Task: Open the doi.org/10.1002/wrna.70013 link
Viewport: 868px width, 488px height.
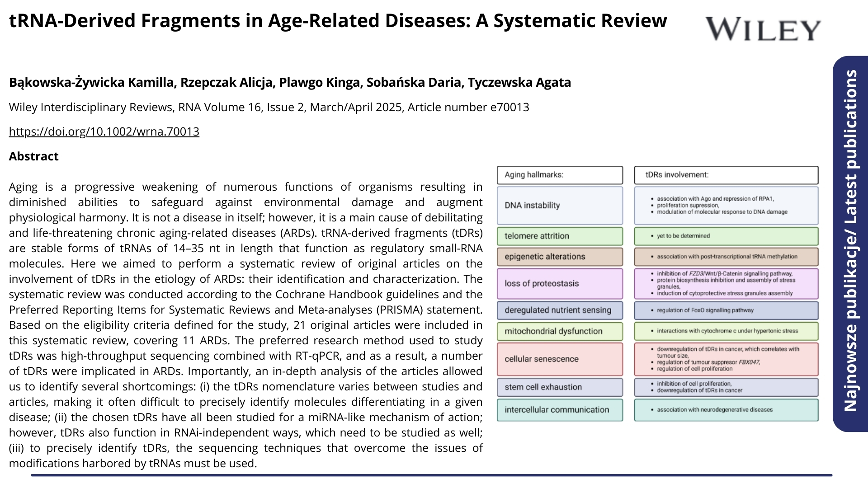Action: (x=104, y=131)
